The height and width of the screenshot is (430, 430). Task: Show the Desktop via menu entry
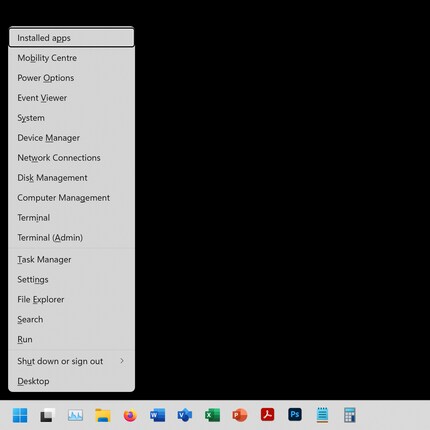[x=72, y=381]
